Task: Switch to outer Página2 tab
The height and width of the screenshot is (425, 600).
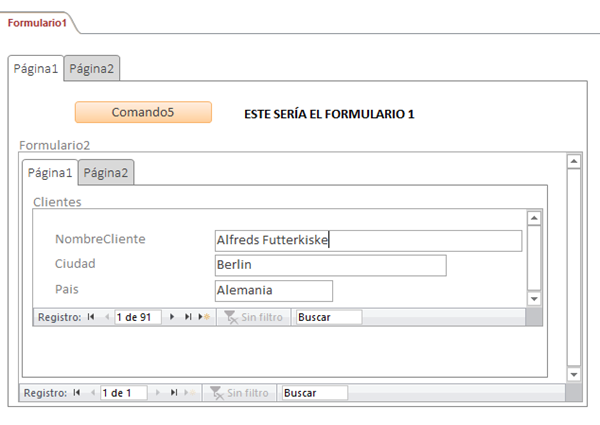Action: (92, 69)
